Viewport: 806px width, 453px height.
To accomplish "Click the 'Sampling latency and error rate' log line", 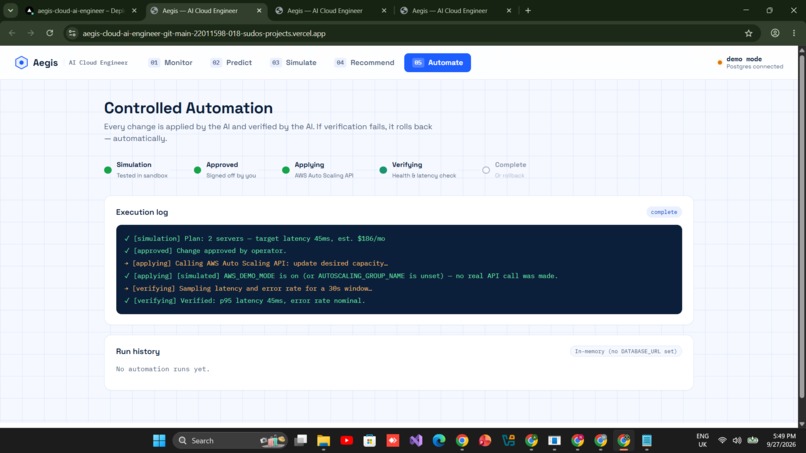I will pyautogui.click(x=248, y=288).
